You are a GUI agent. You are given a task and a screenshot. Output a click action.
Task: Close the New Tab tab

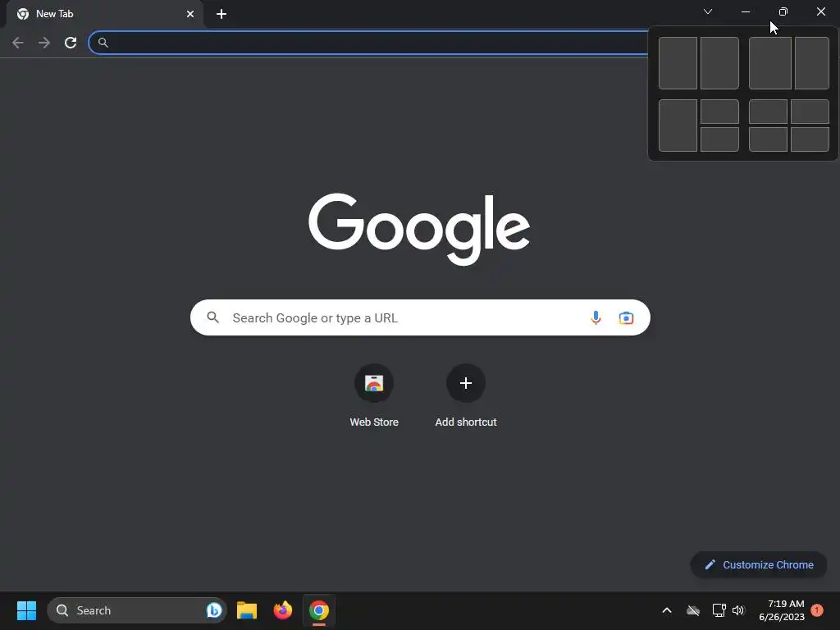(x=190, y=14)
